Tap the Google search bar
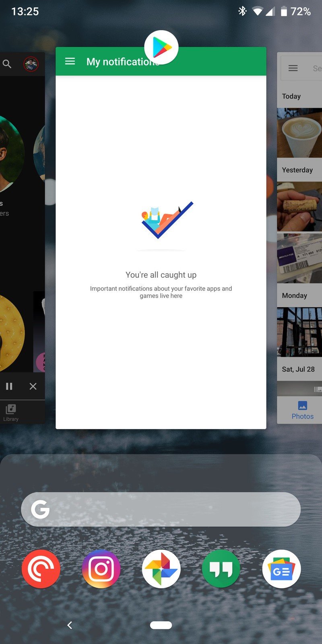The image size is (322, 644). 161,509
